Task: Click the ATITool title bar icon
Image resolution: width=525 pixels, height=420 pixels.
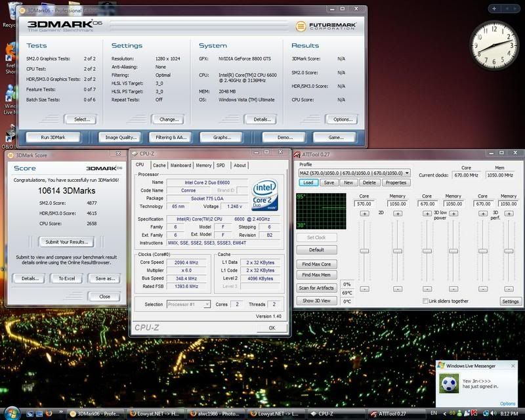Action: (297, 154)
